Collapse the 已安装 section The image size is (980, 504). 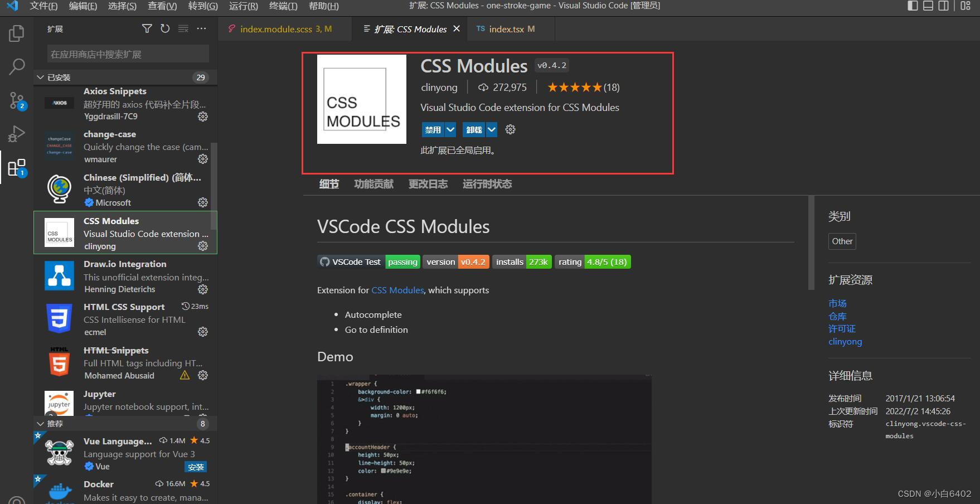coord(40,77)
